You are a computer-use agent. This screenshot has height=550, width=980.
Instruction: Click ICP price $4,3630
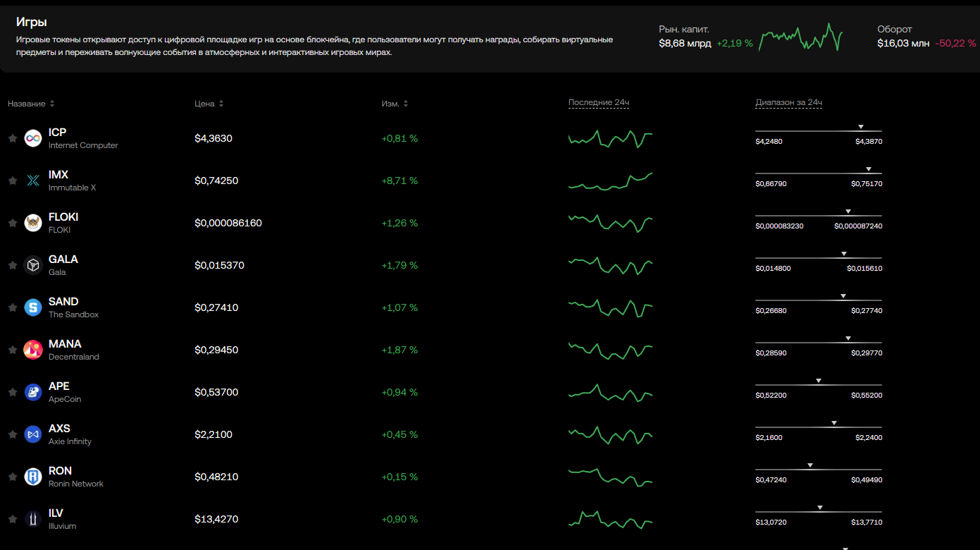213,138
